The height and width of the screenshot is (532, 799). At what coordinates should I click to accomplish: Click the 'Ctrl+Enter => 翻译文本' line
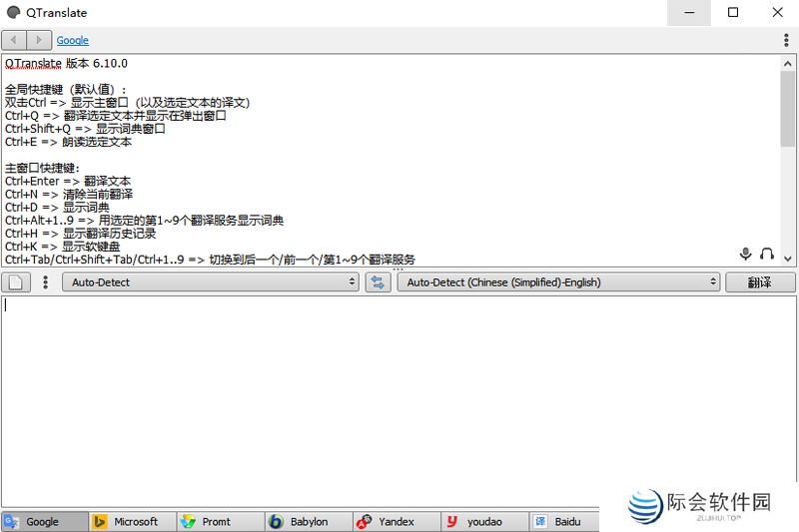(x=68, y=182)
